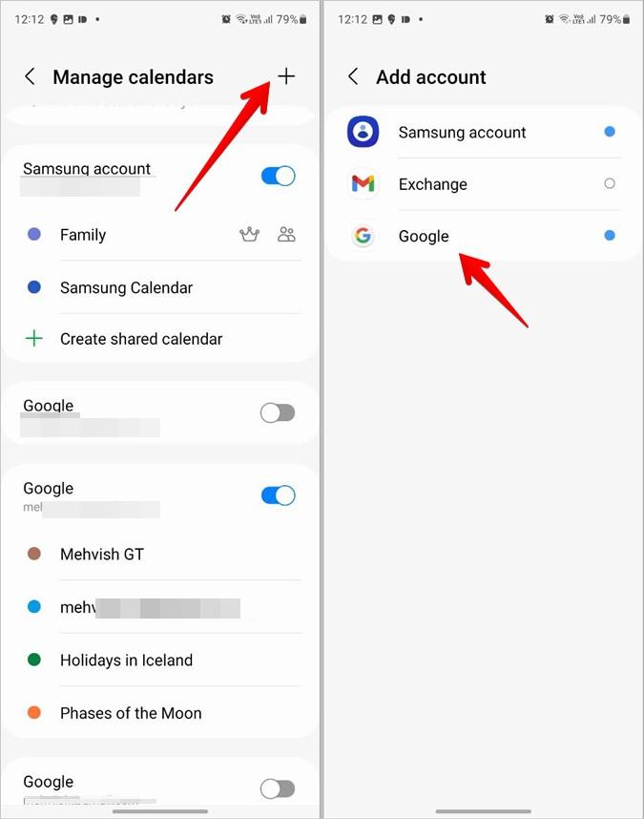Tap the Google logo icon in Add account
Image resolution: width=644 pixels, height=819 pixels.
coord(363,236)
